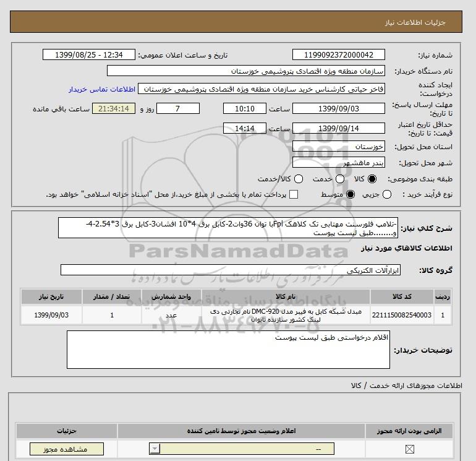Screen dimensions: 476x461
Task: Click the تعداد / مقدار column header
Action: point(112,296)
